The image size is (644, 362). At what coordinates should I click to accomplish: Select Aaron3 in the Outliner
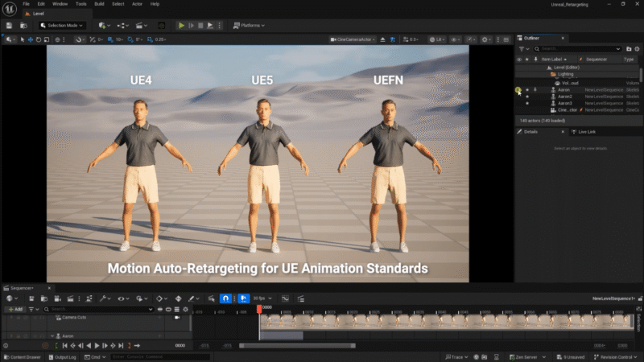(565, 103)
